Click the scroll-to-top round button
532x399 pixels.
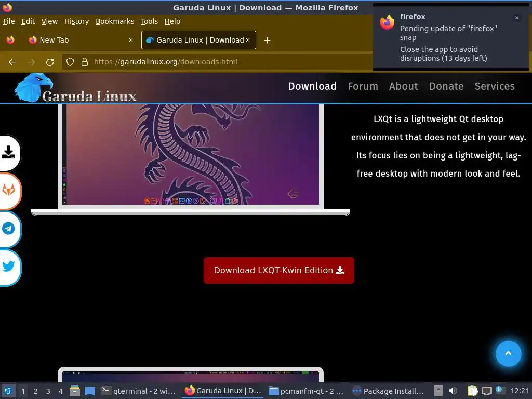coord(508,353)
